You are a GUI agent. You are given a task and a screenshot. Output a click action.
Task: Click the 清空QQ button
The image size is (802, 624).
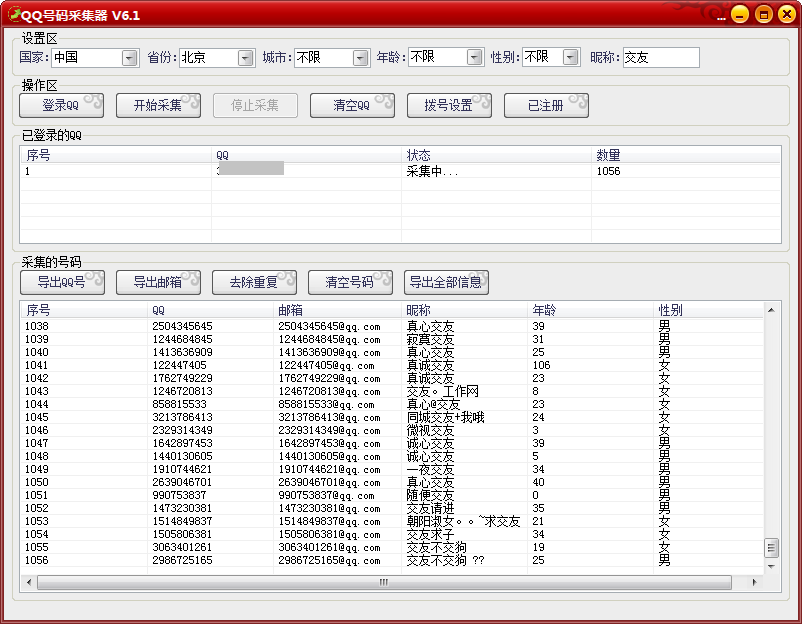352,105
